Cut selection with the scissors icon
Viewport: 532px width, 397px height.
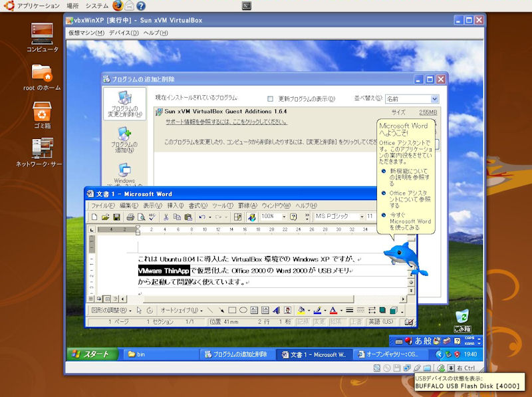pos(166,217)
